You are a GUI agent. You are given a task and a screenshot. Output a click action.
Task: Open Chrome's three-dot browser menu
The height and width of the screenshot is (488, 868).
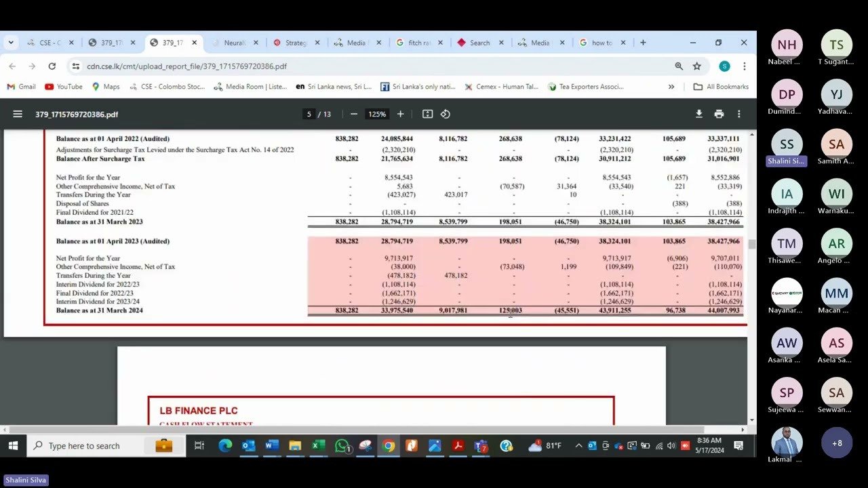(744, 66)
